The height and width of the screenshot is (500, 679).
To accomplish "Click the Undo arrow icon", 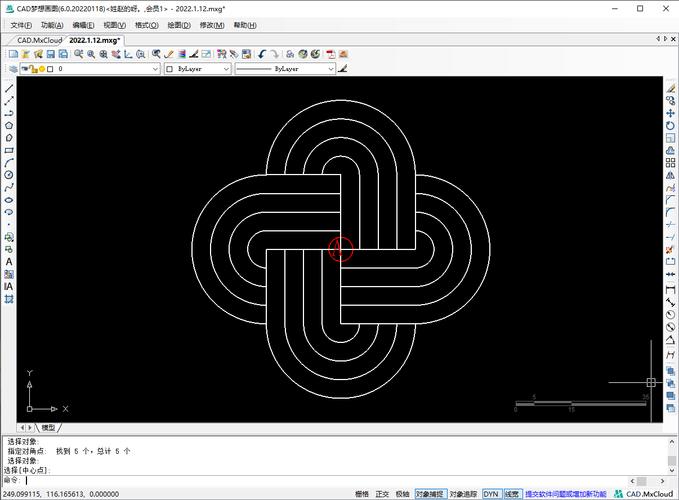I will point(263,54).
